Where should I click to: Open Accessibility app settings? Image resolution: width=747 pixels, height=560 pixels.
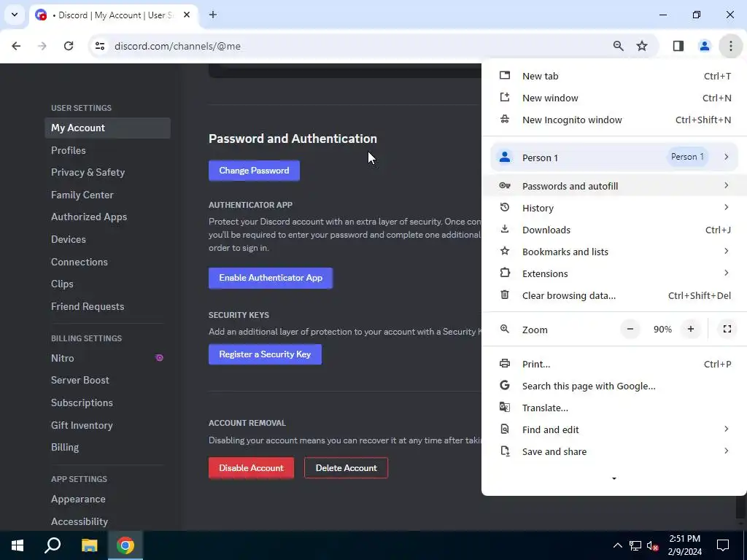[x=108, y=521]
